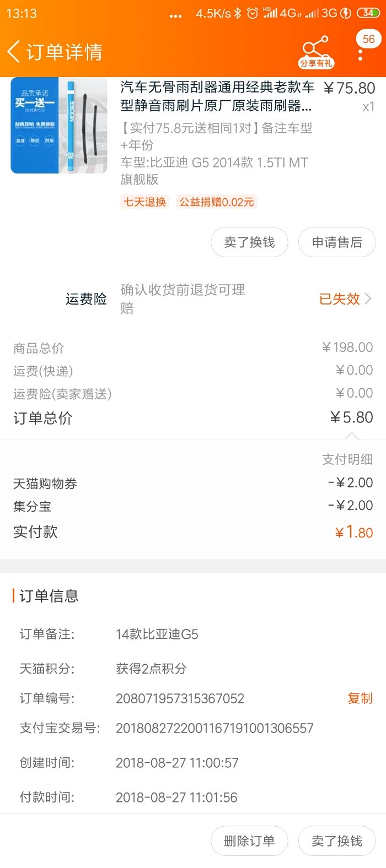Open the three-dot more options menu
This screenshot has height=868, width=386.
[x=360, y=55]
